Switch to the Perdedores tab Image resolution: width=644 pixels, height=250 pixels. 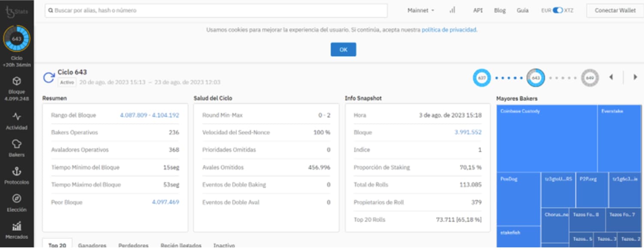(x=133, y=245)
